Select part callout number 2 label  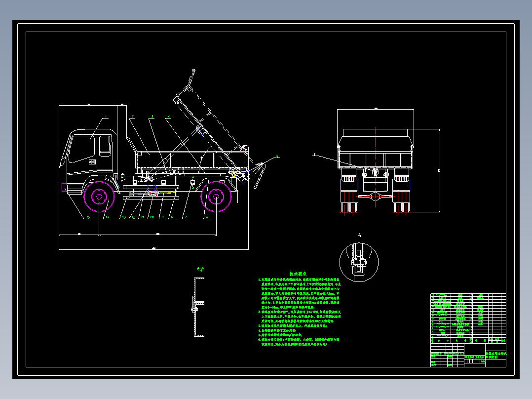coord(133,117)
